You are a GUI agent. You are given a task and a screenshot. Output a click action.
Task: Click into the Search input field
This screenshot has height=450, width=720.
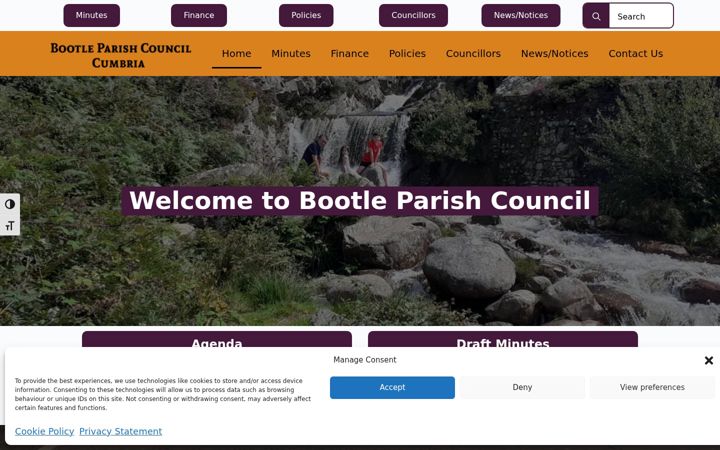pos(641,16)
